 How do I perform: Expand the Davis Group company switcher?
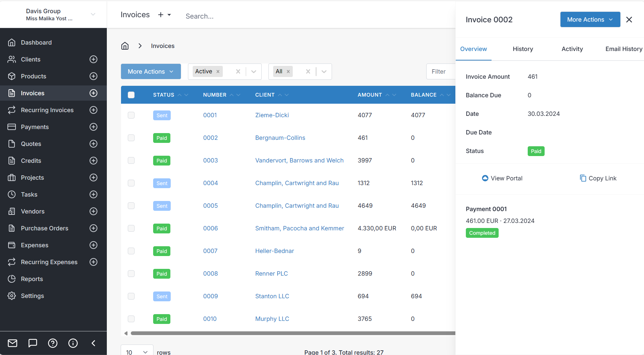[93, 14]
